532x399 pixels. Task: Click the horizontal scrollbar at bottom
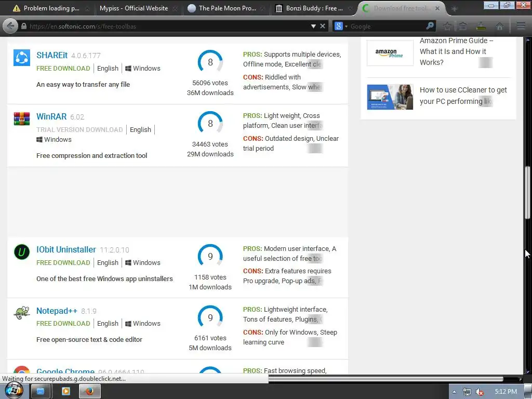[385, 379]
